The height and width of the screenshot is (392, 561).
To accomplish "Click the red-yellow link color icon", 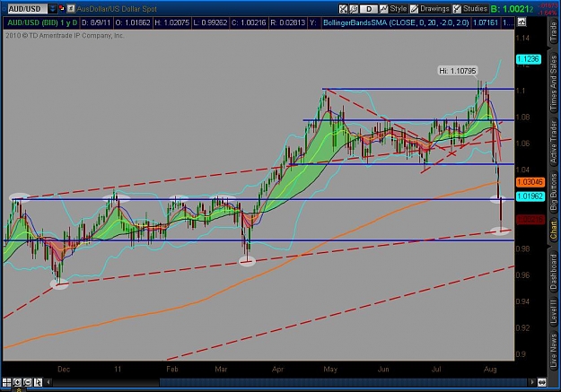I will coord(62,8).
